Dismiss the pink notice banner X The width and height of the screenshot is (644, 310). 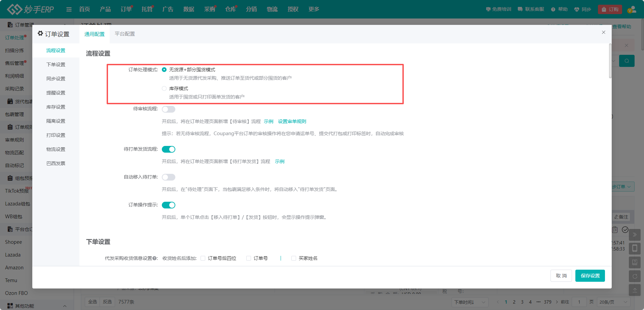click(x=626, y=45)
